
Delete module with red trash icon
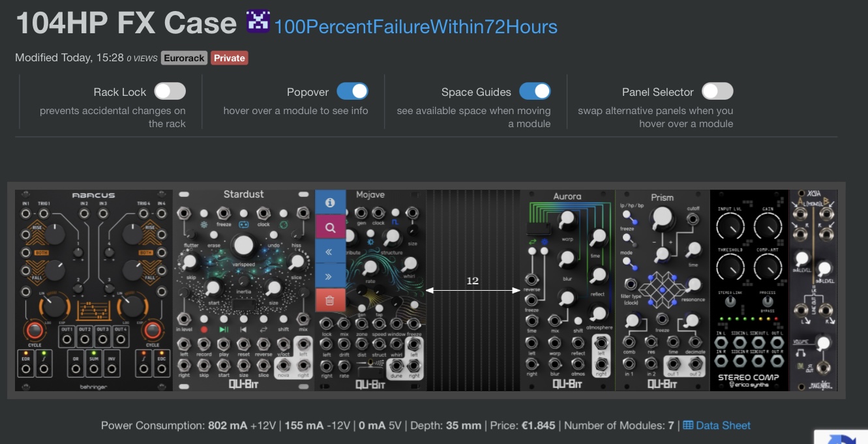coord(330,300)
